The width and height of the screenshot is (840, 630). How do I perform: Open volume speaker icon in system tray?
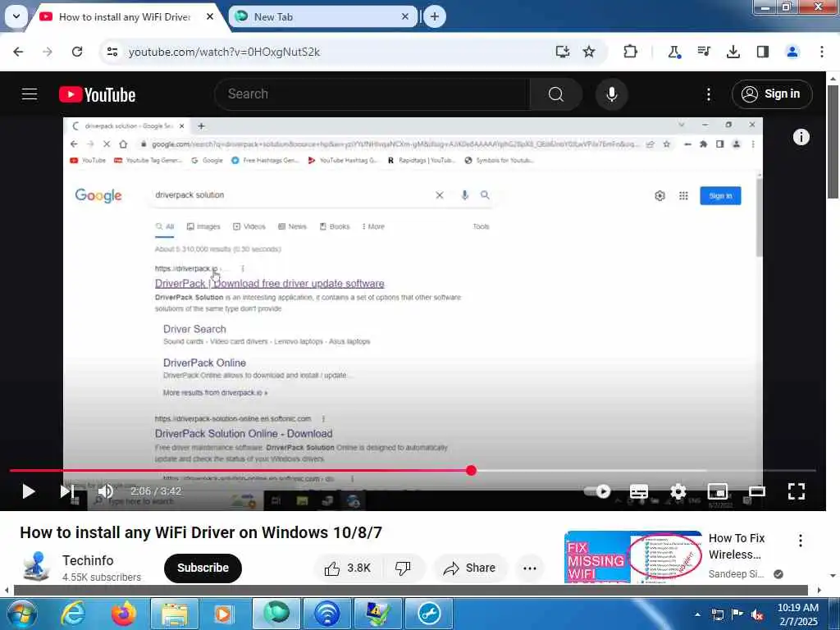(757, 614)
